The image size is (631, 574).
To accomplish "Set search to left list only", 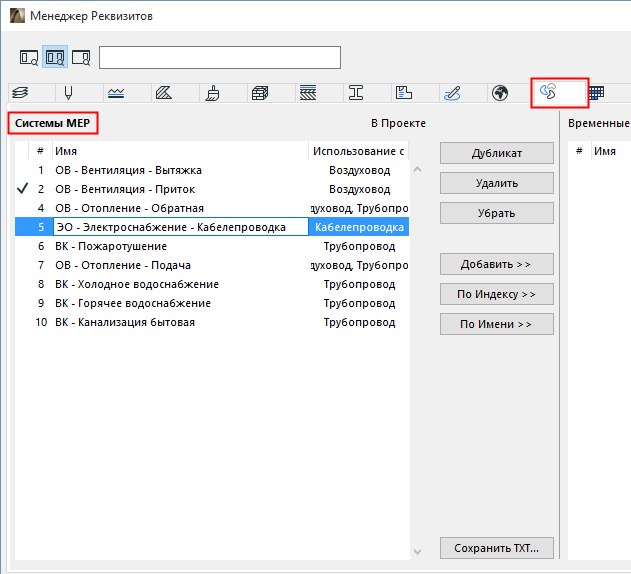I will coord(29,57).
